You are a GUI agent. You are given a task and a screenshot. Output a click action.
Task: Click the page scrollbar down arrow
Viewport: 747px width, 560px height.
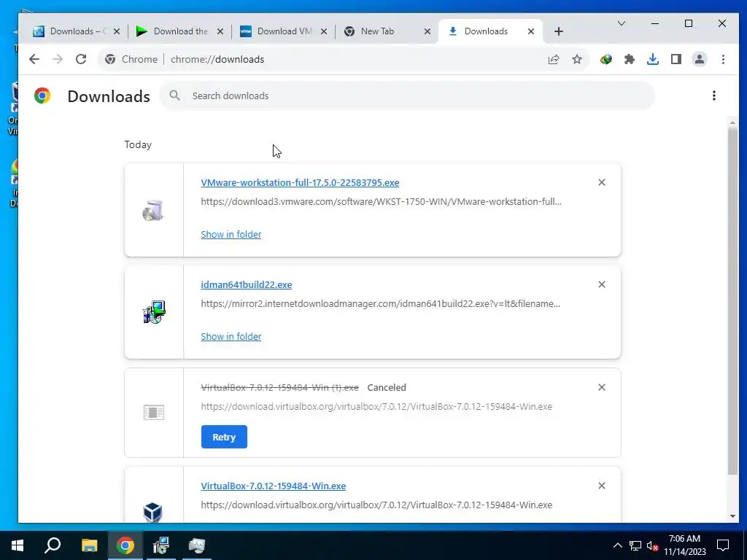click(x=732, y=516)
